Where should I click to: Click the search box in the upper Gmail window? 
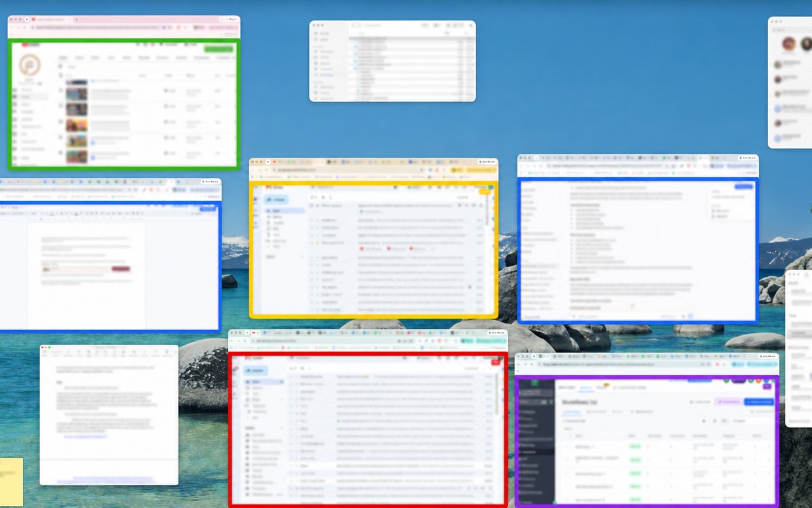(x=355, y=187)
